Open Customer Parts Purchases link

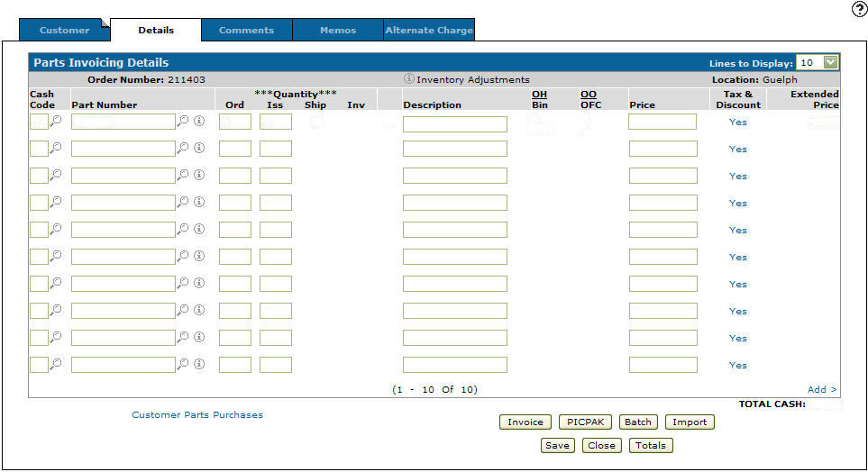pyautogui.click(x=197, y=415)
